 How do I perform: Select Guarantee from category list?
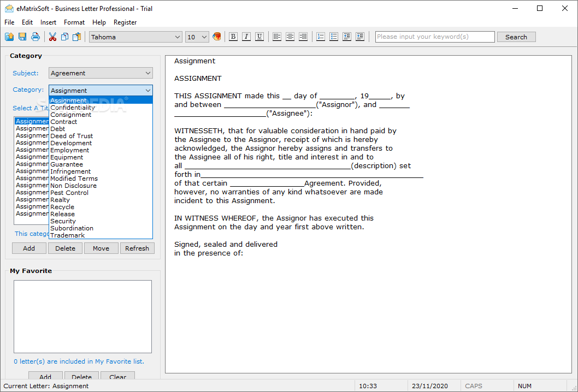pyautogui.click(x=101, y=164)
